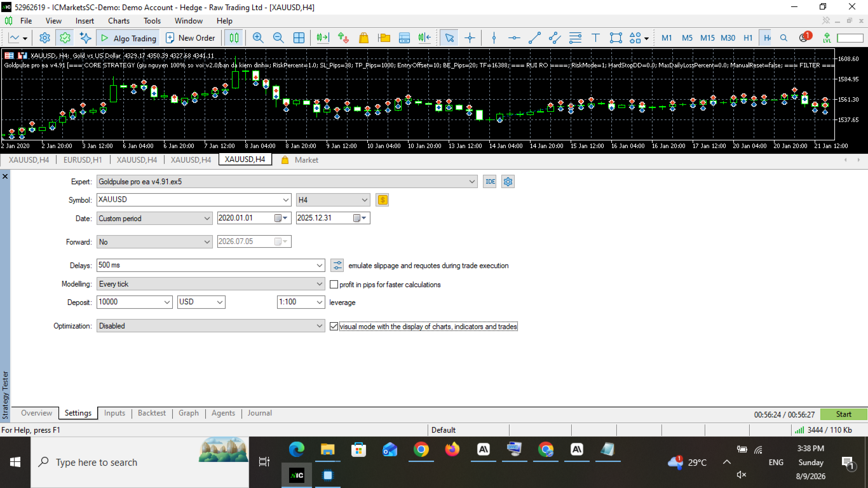Click the green LVL icon
Screen dimensions: 868x488
point(827,37)
